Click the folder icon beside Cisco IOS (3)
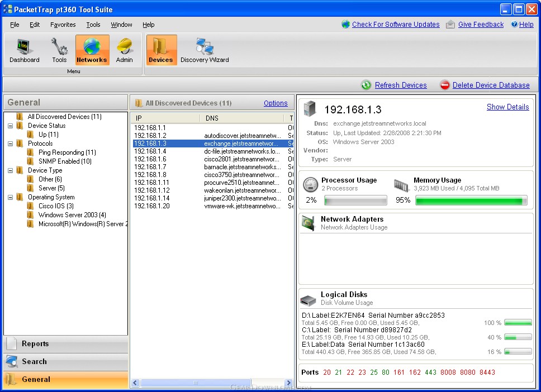 coord(31,206)
